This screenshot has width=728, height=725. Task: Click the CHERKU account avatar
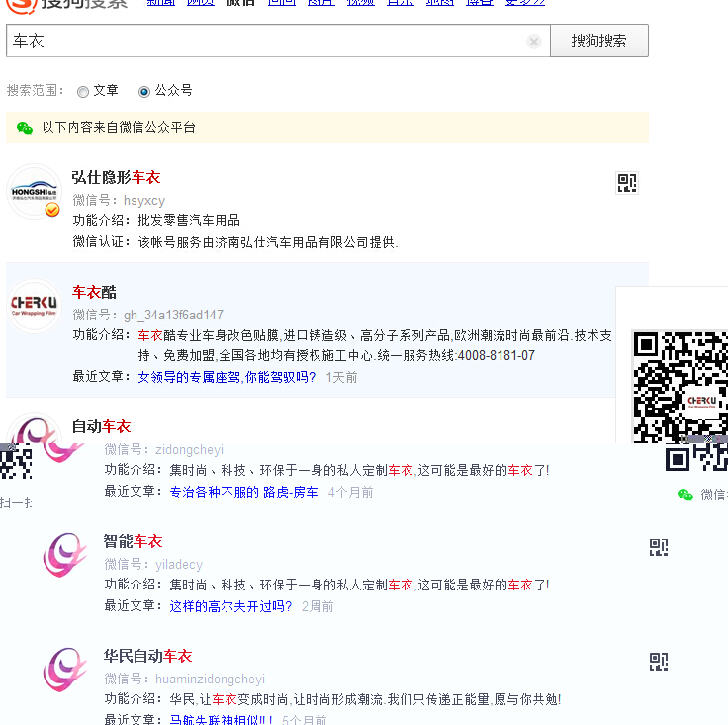pyautogui.click(x=34, y=306)
